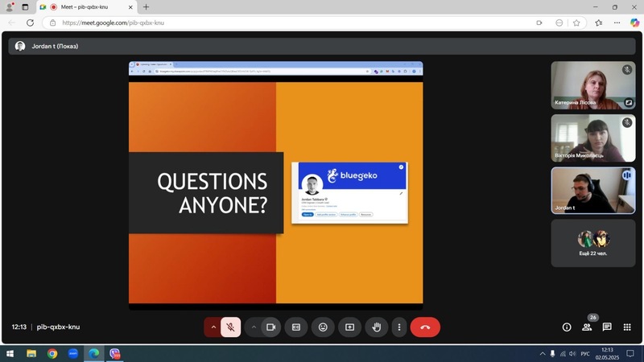Toggle the camera on or off
644x362 pixels.
[270, 327]
